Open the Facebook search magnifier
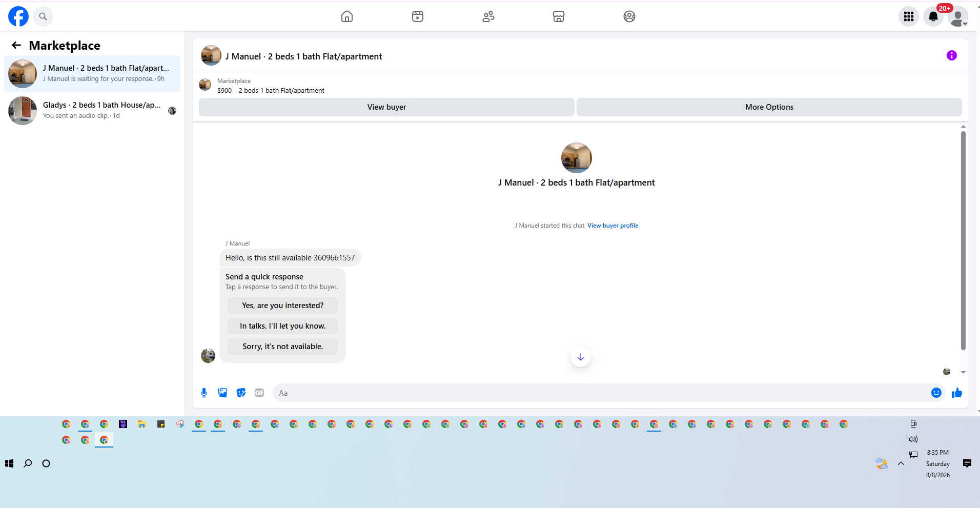Image resolution: width=980 pixels, height=508 pixels. [43, 16]
